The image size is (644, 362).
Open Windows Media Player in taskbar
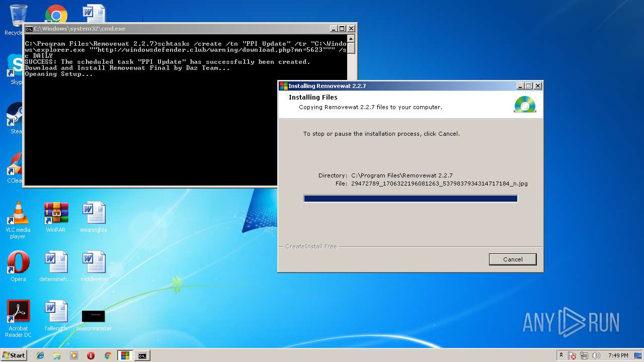(x=74, y=355)
